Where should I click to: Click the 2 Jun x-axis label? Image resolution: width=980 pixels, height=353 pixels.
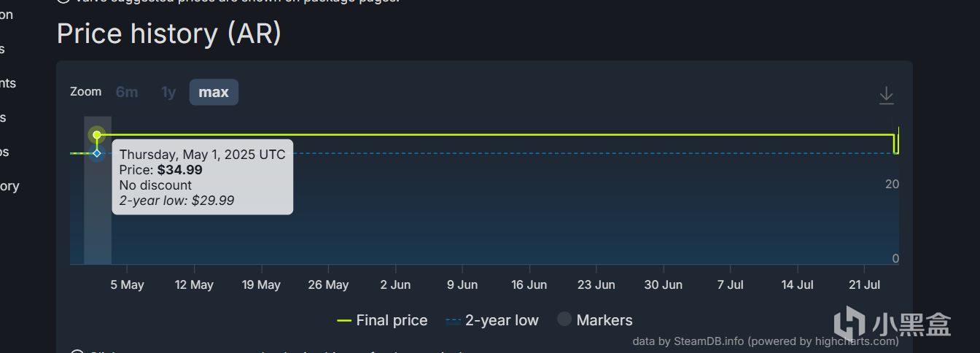pos(395,284)
